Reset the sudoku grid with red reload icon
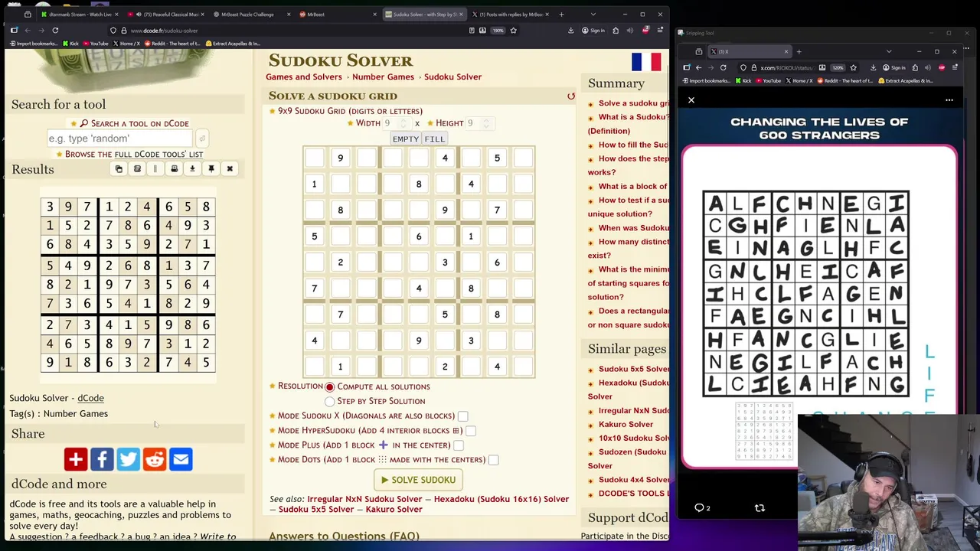Viewport: 980px width, 551px height. click(x=570, y=96)
